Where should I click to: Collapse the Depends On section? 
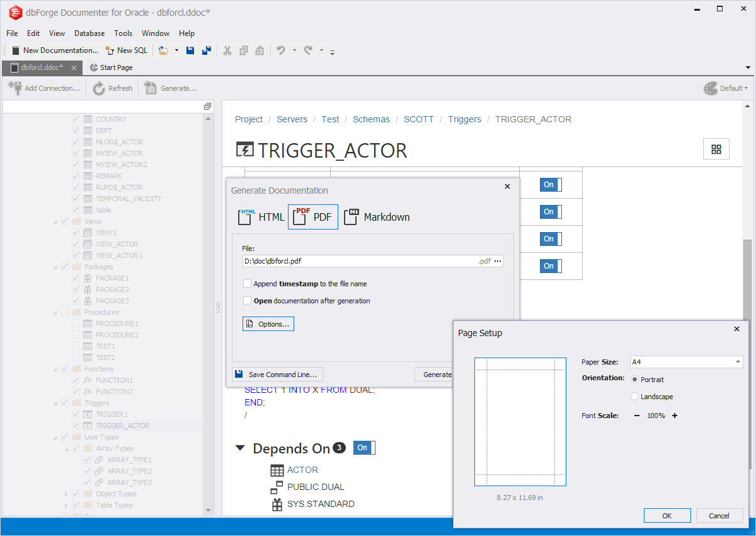click(x=241, y=448)
